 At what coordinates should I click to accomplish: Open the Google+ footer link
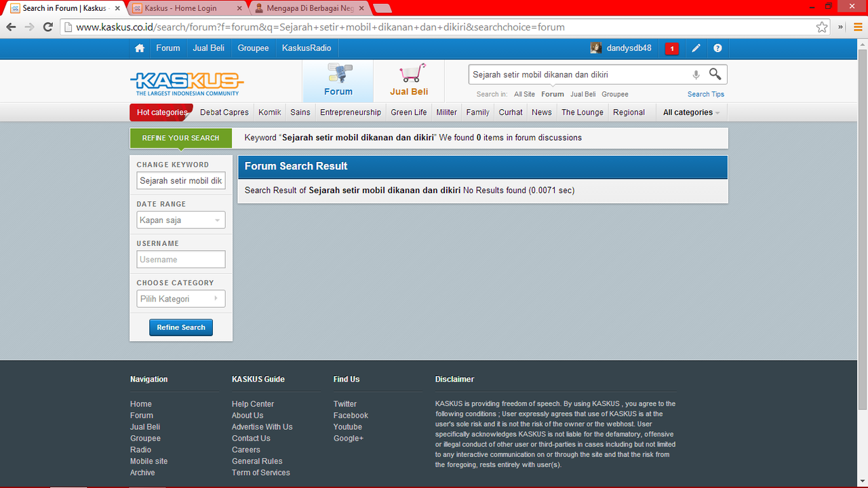pyautogui.click(x=349, y=439)
